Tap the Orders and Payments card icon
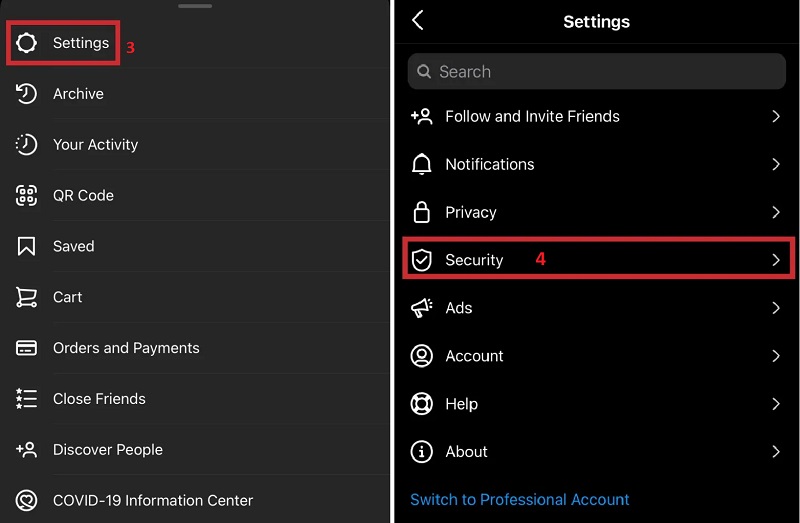Screen dimensions: 800x523 pyautogui.click(x=26, y=348)
